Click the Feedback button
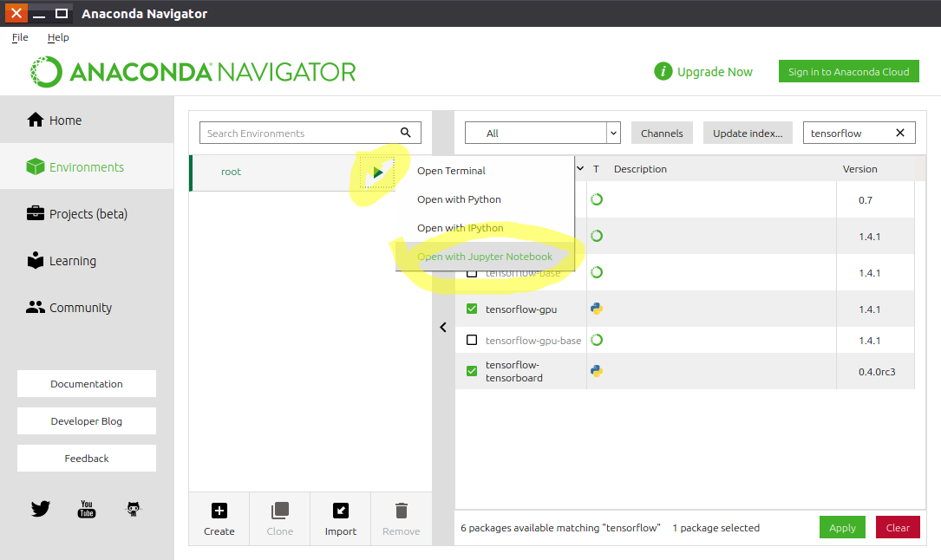This screenshot has height=560, width=941. click(x=87, y=458)
